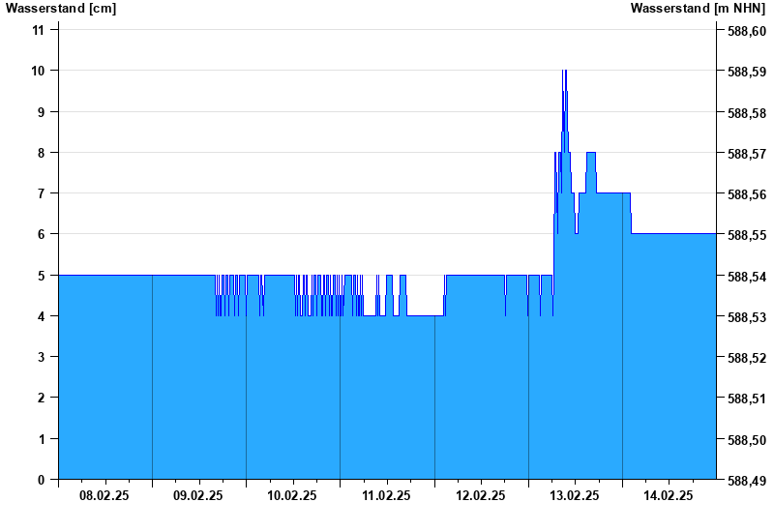774x532 pixels.
Task: Click the peak of the water level spike
Action: coord(564,72)
